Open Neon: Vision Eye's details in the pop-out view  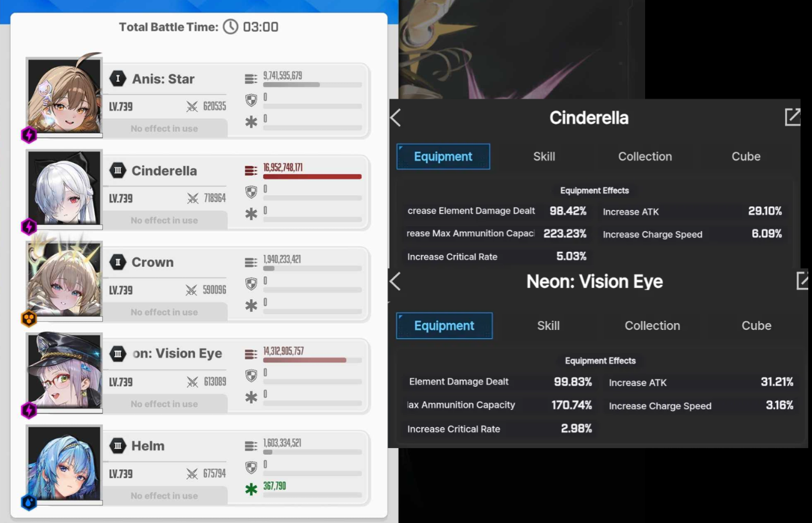pyautogui.click(x=803, y=281)
